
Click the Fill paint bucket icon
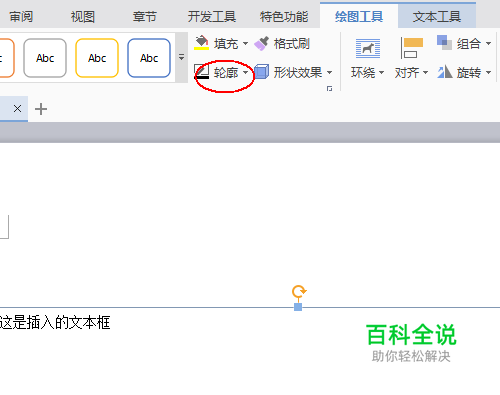(201, 43)
